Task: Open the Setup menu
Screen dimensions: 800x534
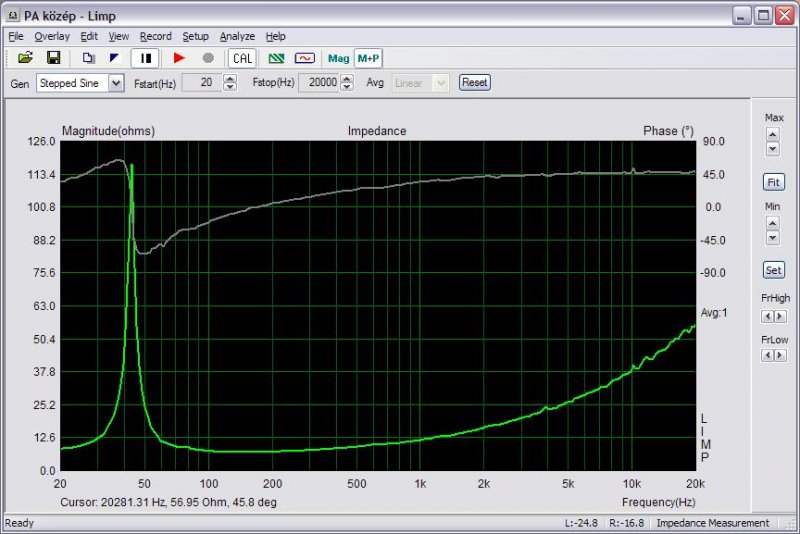Action: click(x=195, y=36)
